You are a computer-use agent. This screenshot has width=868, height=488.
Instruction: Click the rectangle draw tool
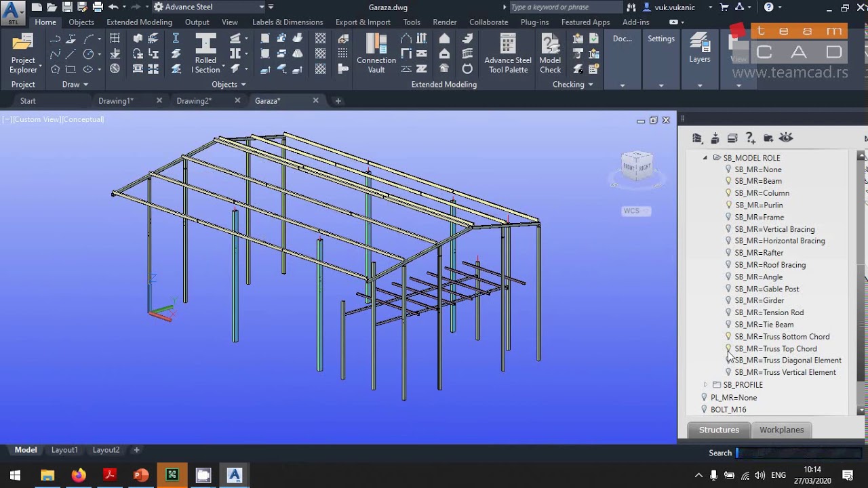71,69
